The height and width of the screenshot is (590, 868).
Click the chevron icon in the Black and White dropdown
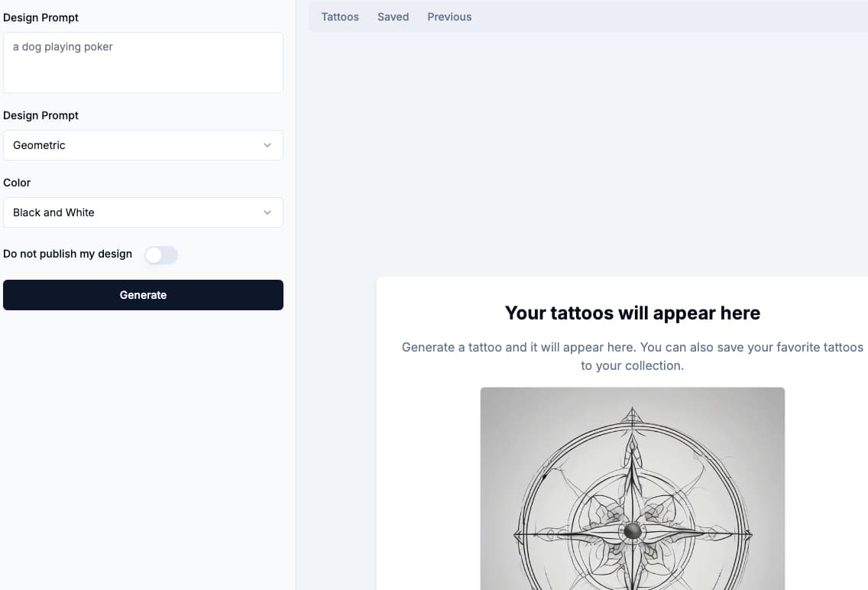(267, 212)
